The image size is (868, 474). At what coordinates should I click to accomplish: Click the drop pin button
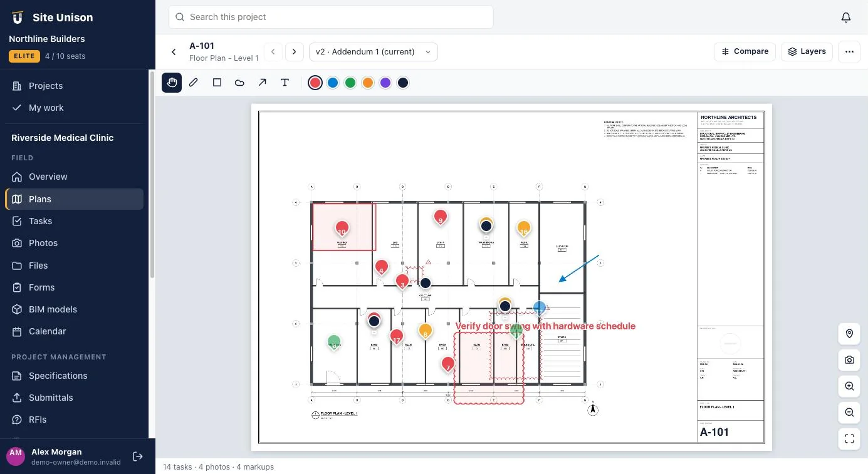(849, 334)
